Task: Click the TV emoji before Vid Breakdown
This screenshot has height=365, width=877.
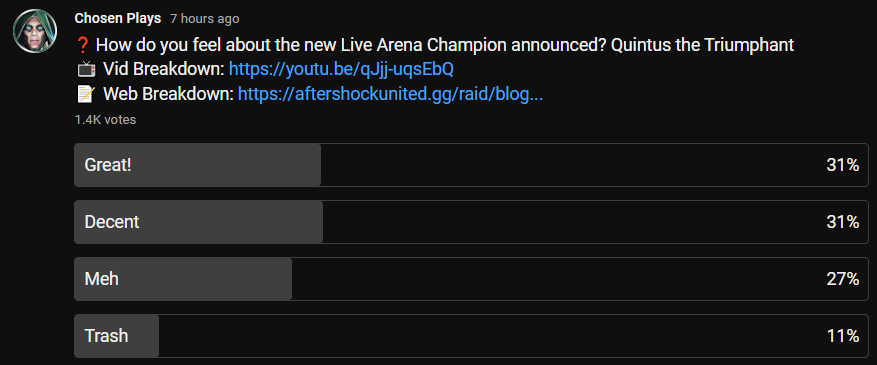Action: pos(86,70)
